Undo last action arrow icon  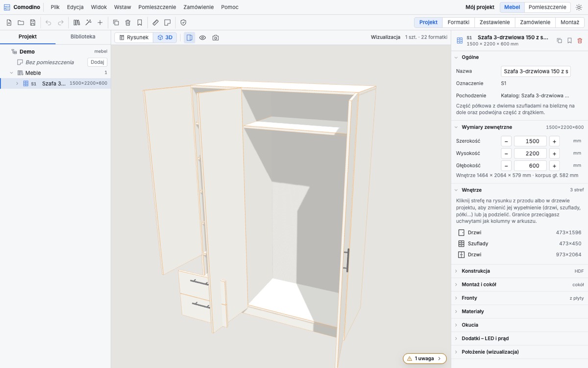48,23
